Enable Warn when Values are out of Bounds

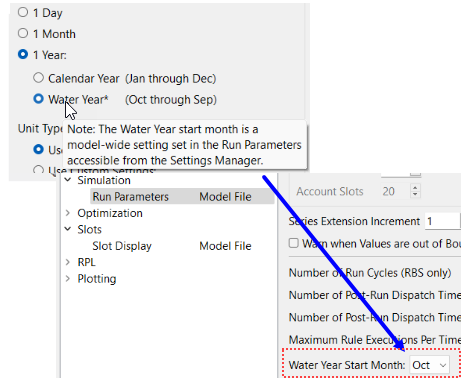(294, 243)
